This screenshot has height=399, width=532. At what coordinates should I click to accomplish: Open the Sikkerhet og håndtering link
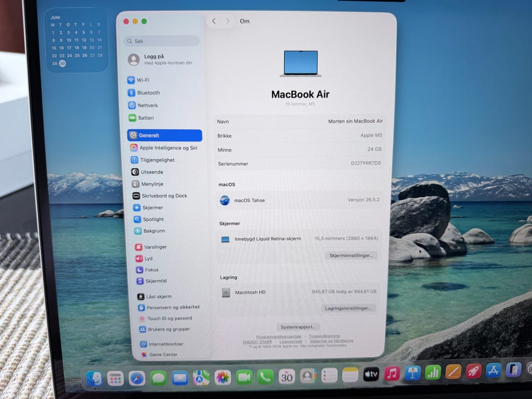[331, 341]
